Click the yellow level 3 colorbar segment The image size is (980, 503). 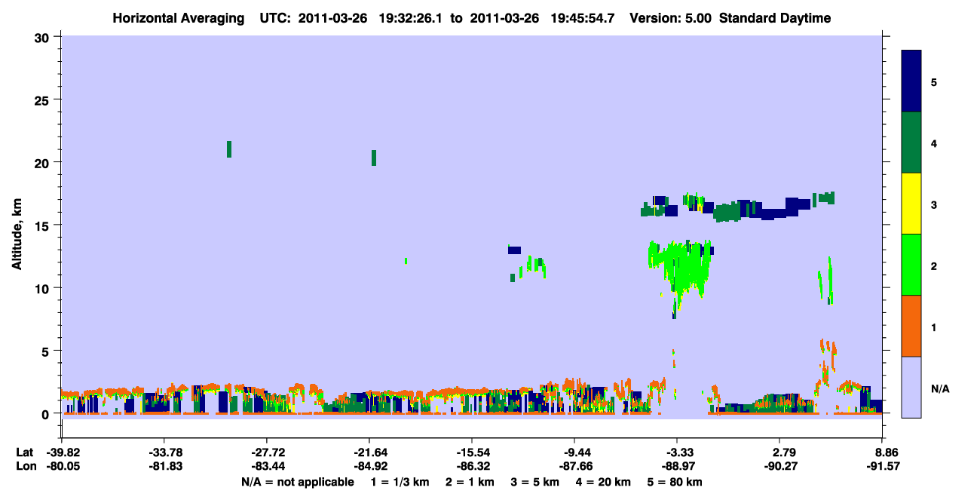[911, 204]
